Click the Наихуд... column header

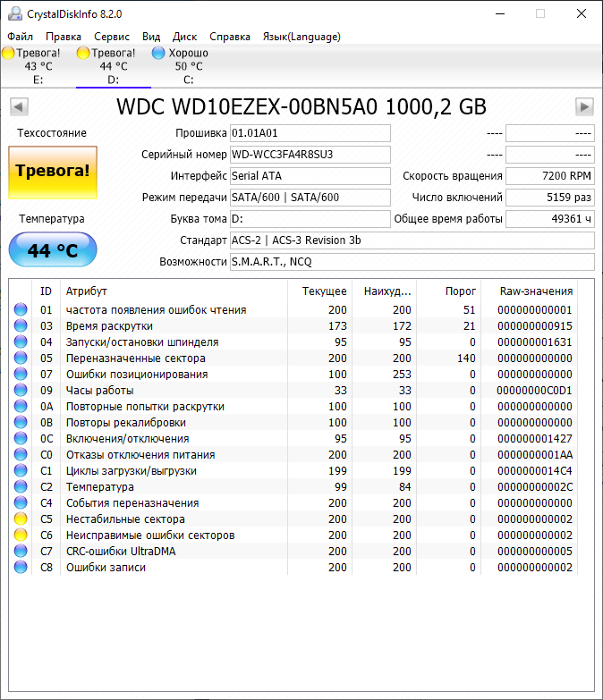385,291
